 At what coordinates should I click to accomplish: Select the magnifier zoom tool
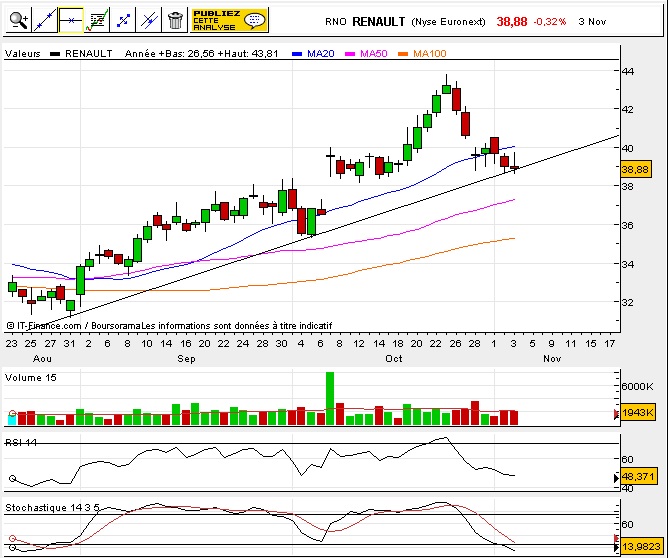click(19, 20)
